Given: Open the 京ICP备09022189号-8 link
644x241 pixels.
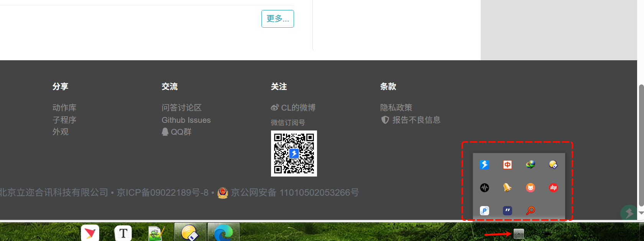Looking at the screenshot, I should pyautogui.click(x=163, y=192).
